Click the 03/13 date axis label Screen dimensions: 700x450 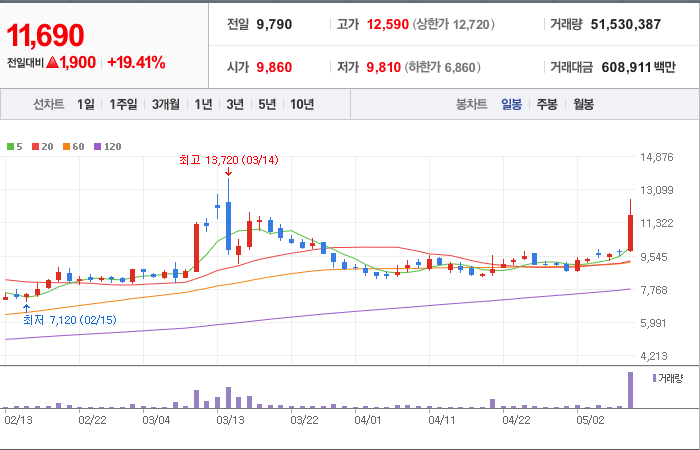[x=230, y=420]
